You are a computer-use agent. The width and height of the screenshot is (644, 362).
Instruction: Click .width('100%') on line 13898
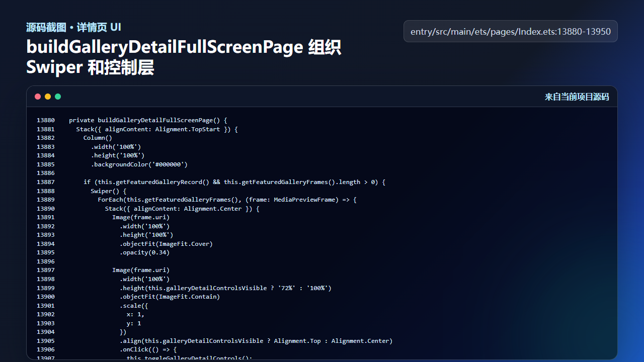[144, 279]
